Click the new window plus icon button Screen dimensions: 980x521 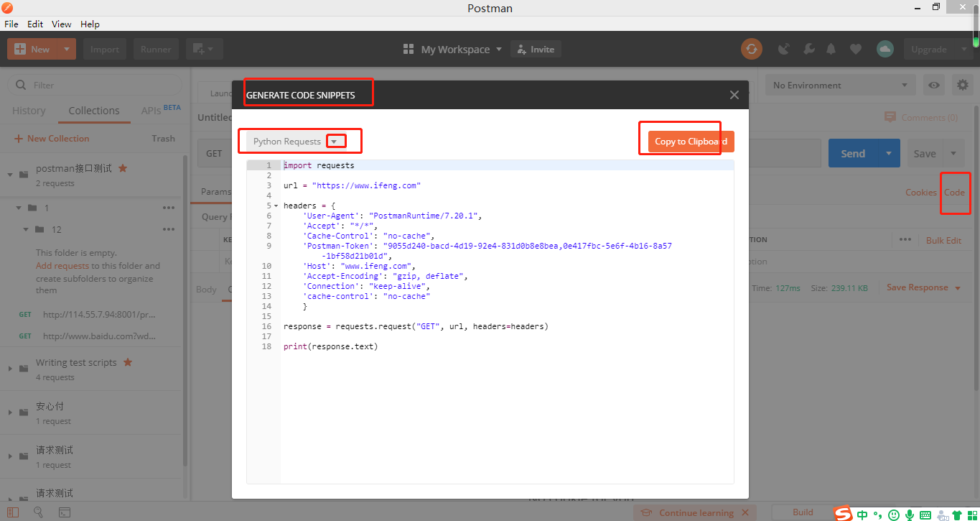click(204, 49)
